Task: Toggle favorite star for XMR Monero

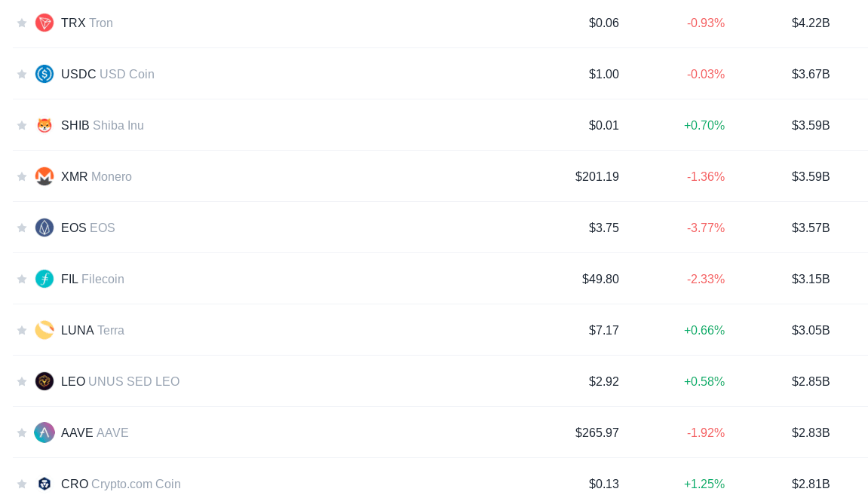Action: pyautogui.click(x=22, y=176)
